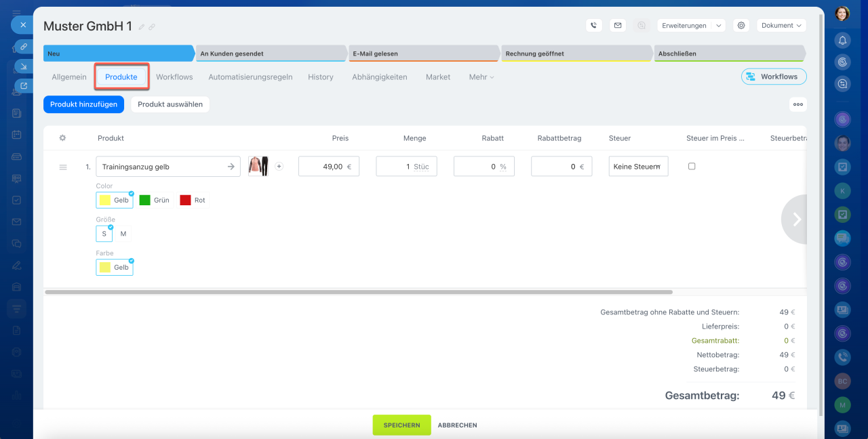Enable the Steuer im Preis checkbox
The height and width of the screenshot is (439, 868).
(692, 166)
